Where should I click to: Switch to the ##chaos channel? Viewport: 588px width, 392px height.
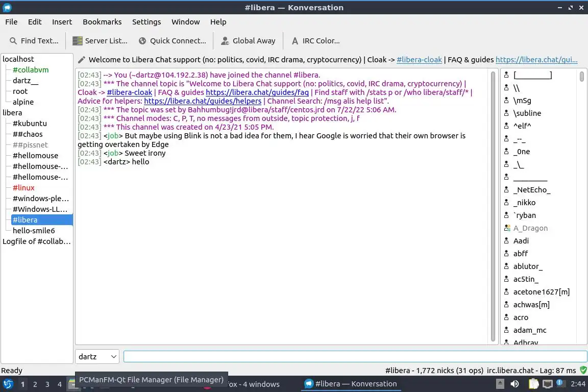pos(28,134)
